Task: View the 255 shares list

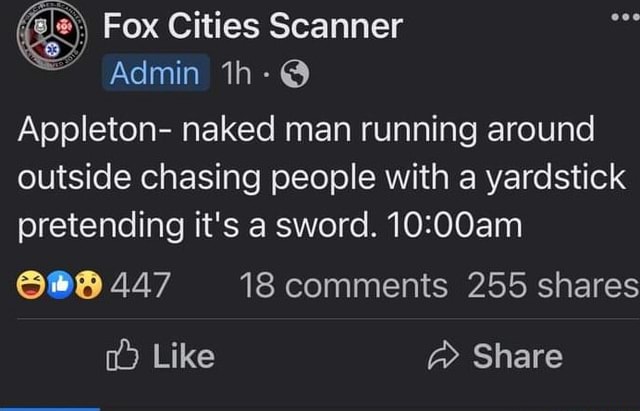Action: 553,285
